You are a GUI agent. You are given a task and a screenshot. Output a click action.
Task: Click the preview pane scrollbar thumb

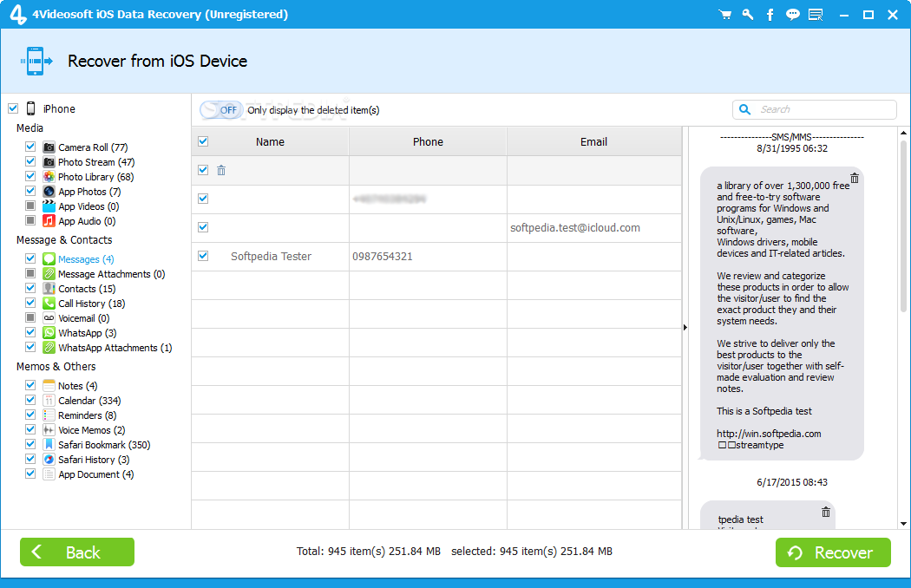[x=903, y=226]
